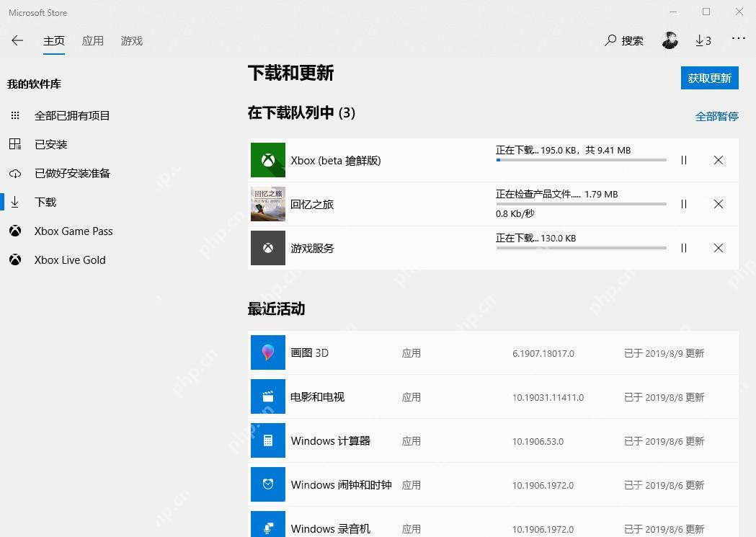756x537 pixels.
Task: Open the Xbox (beta 搶鮮版) title
Action: point(336,161)
